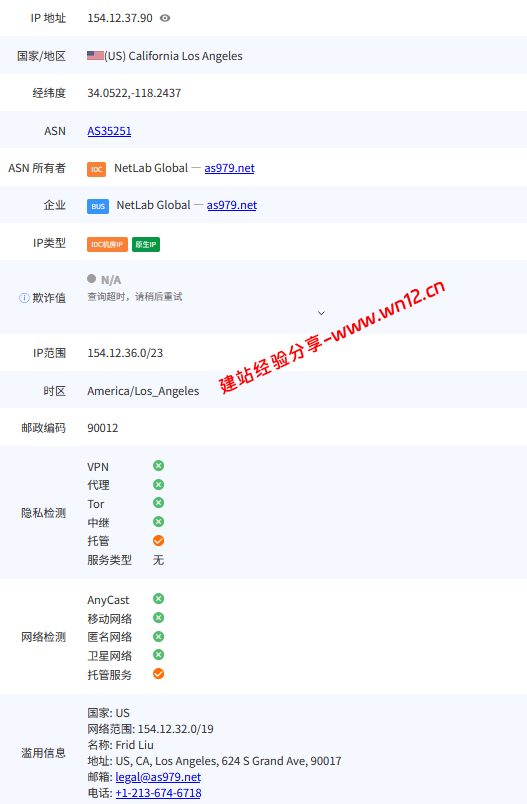Click the 名称: Frid Liu line

coord(120,745)
